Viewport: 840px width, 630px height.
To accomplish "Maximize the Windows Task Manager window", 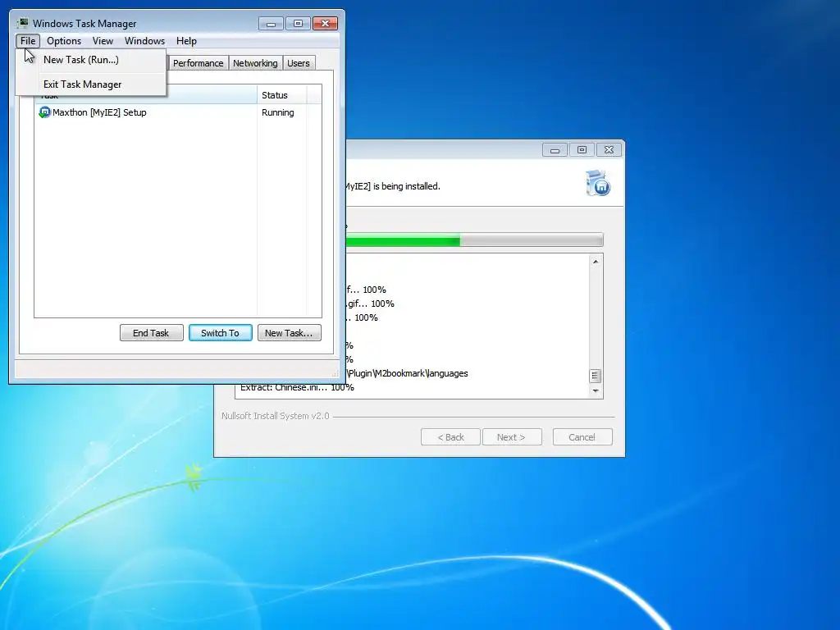I will pos(299,24).
